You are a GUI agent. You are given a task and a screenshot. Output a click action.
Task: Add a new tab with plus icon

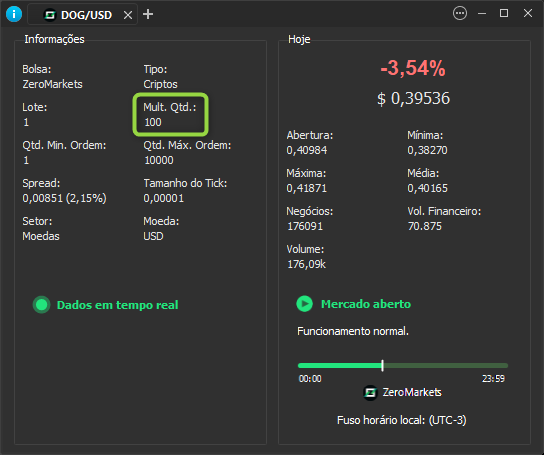(x=148, y=14)
